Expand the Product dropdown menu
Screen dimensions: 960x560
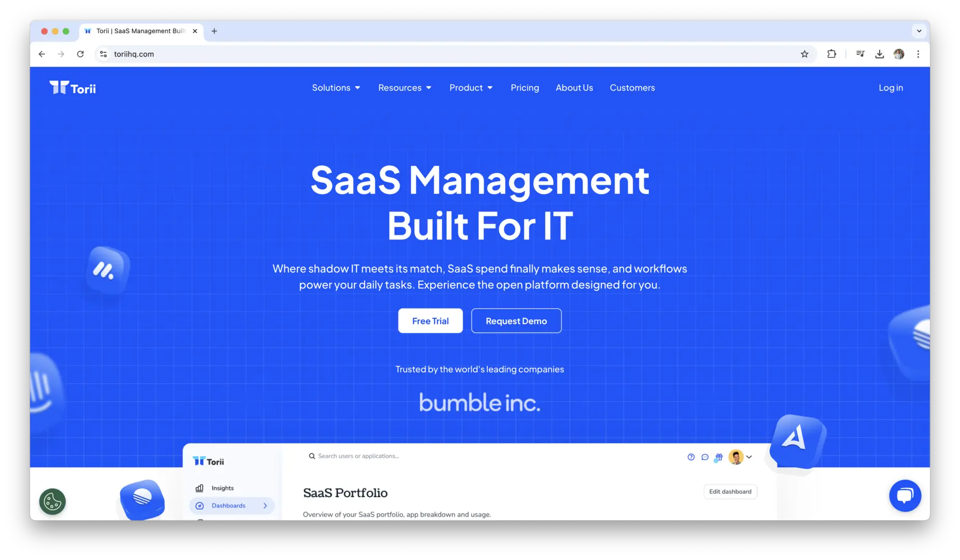[471, 88]
